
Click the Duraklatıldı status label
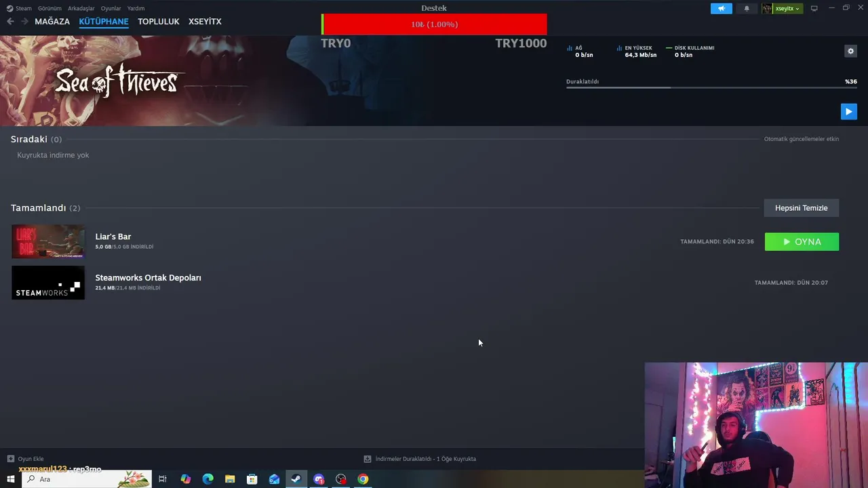(583, 81)
